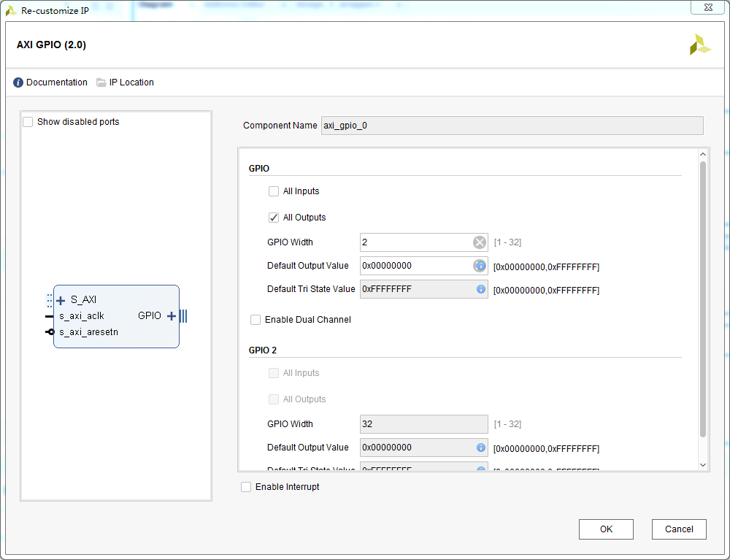Screen dimensions: 730x560
Task: Click the Component Name label
Action: click(x=280, y=126)
